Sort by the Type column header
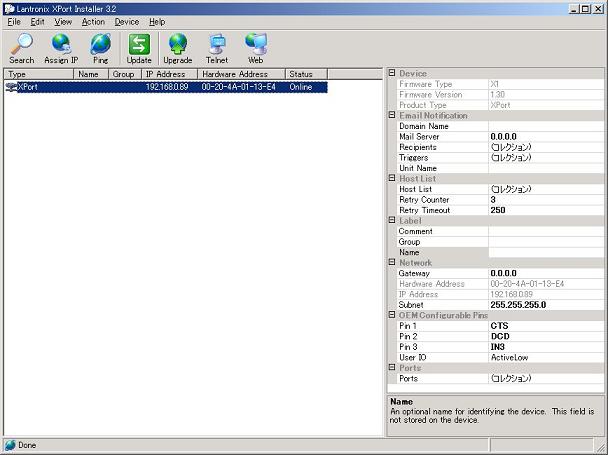The image size is (608, 455). 38,74
